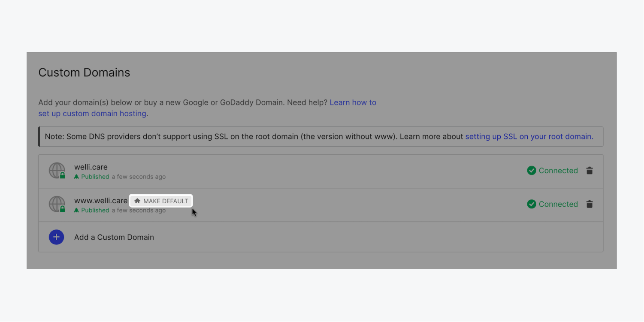
Task: Click the Connected status text for www.welli.care
Action: tap(558, 204)
